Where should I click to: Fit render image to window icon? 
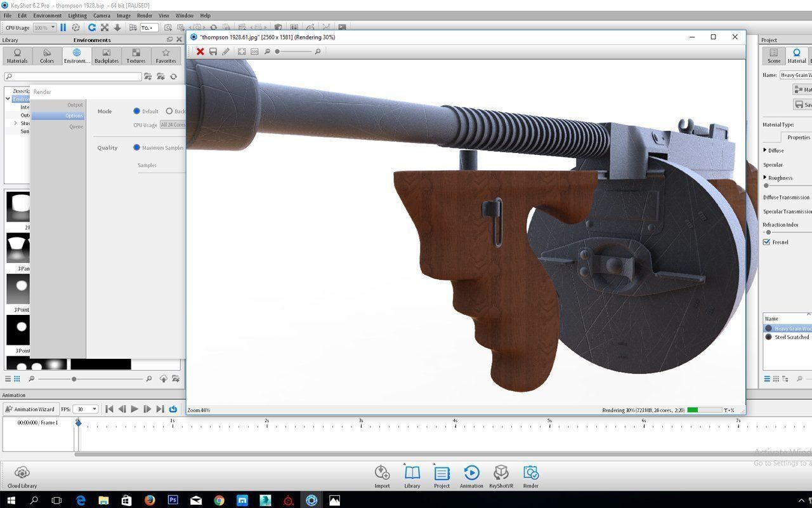point(242,51)
